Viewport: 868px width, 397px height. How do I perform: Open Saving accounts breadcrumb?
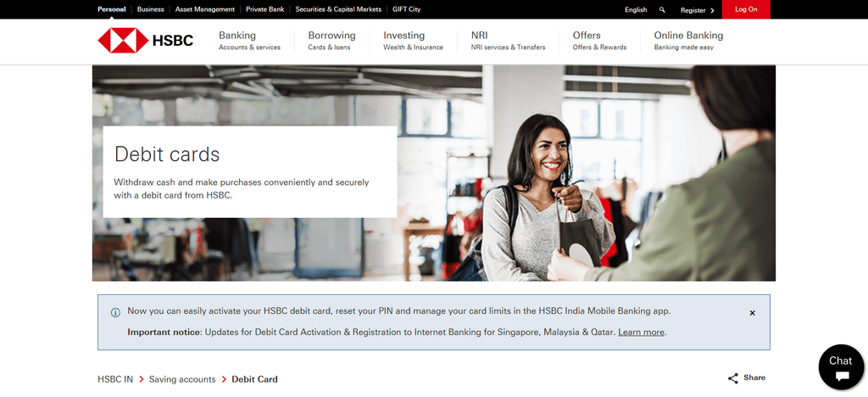click(182, 379)
